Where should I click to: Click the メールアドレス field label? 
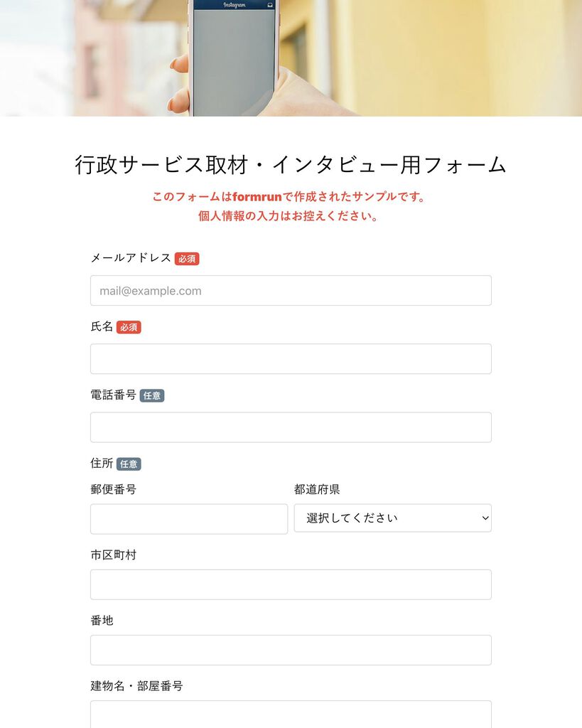coord(131,258)
